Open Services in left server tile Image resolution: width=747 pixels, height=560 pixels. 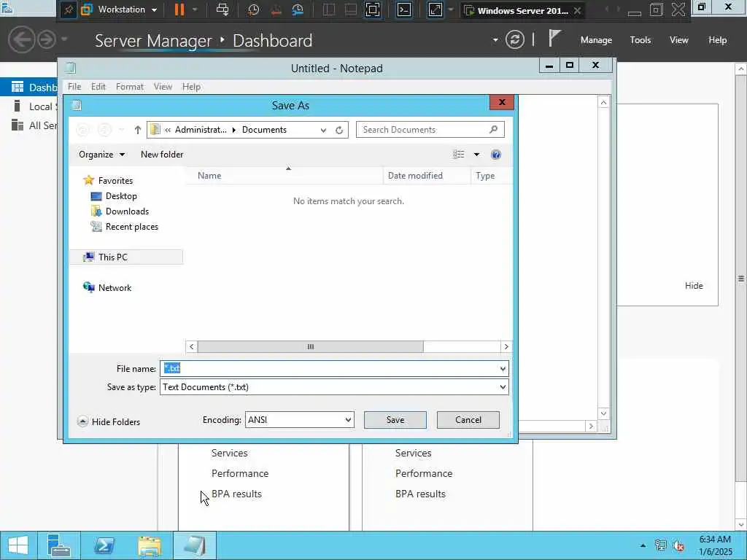pyautogui.click(x=229, y=453)
